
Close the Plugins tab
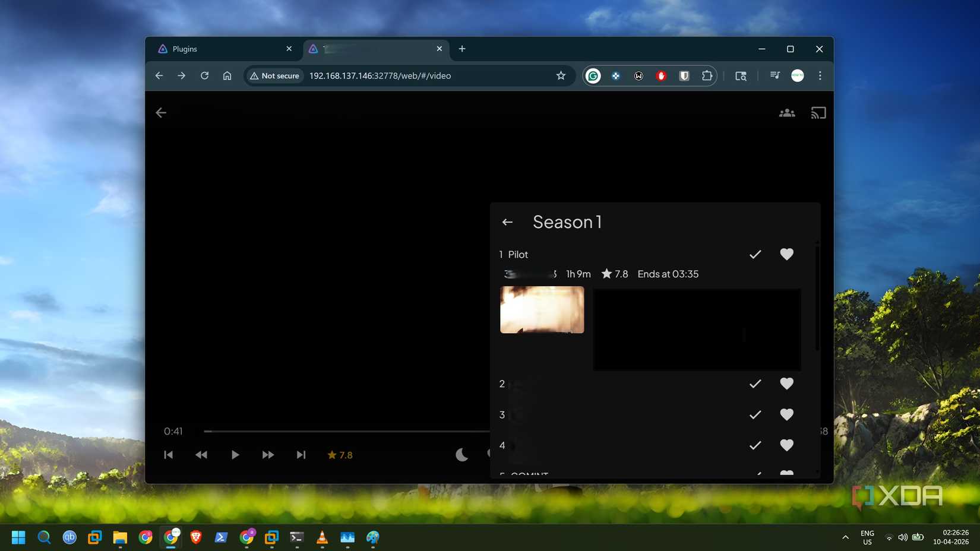coord(289,49)
